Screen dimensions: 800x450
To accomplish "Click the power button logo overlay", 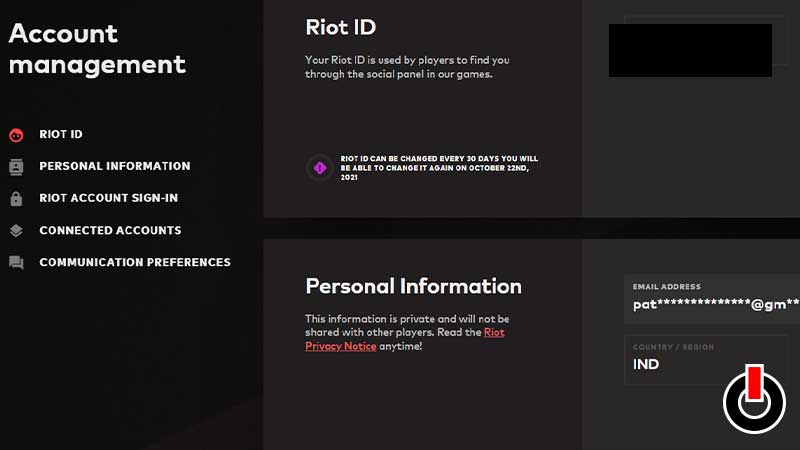I will 755,401.
